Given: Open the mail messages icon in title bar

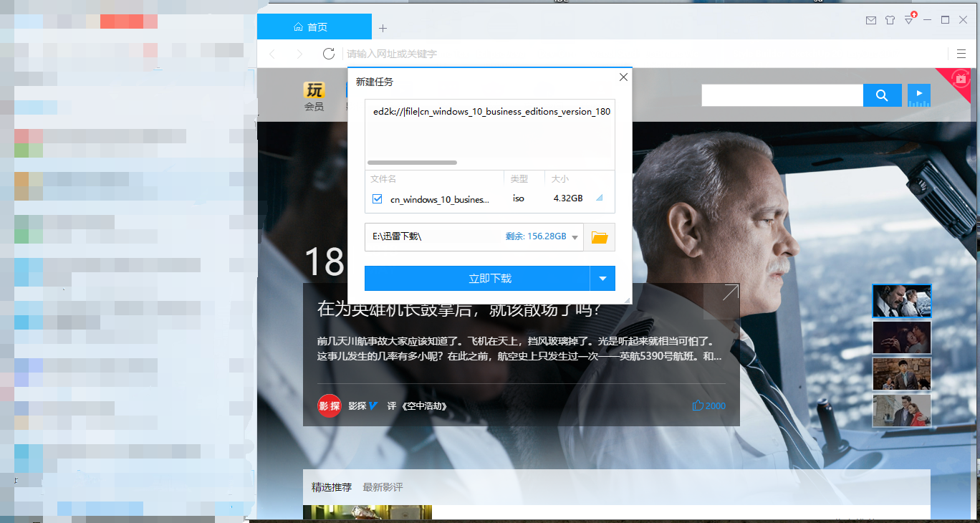Looking at the screenshot, I should (871, 20).
